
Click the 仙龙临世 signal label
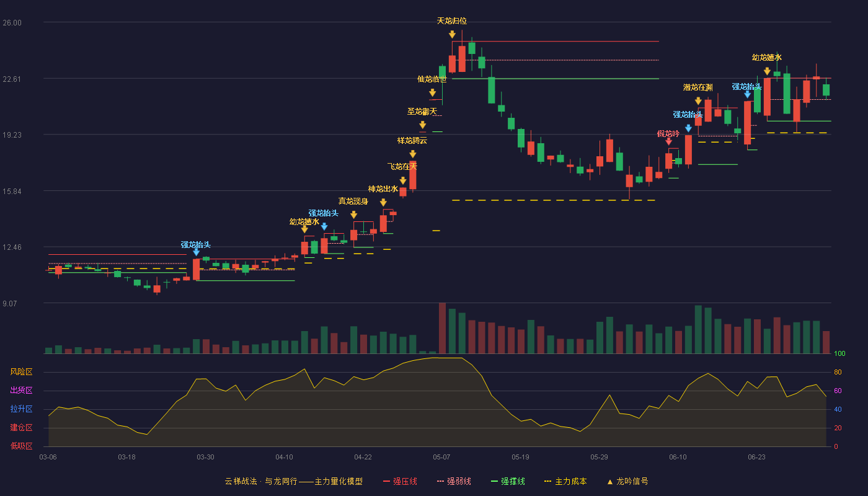[x=432, y=79]
